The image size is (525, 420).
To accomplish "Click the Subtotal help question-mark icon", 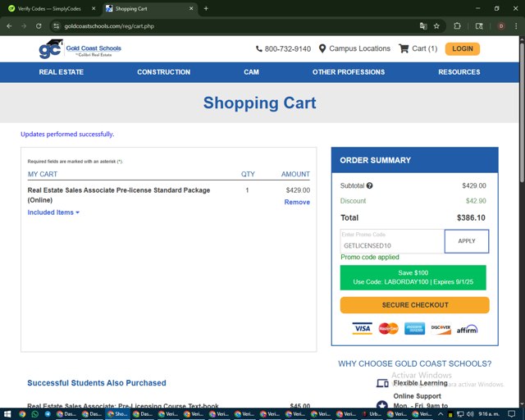I will (x=369, y=185).
